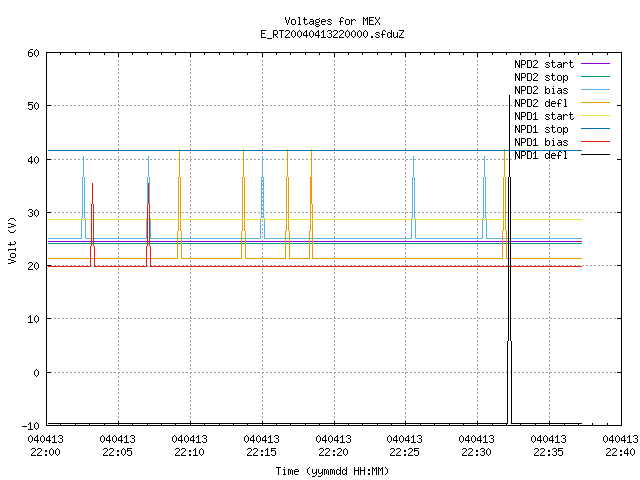Image resolution: width=640 pixels, height=480 pixels.
Task: Click the y-axis tick value 10
Action: (x=33, y=319)
